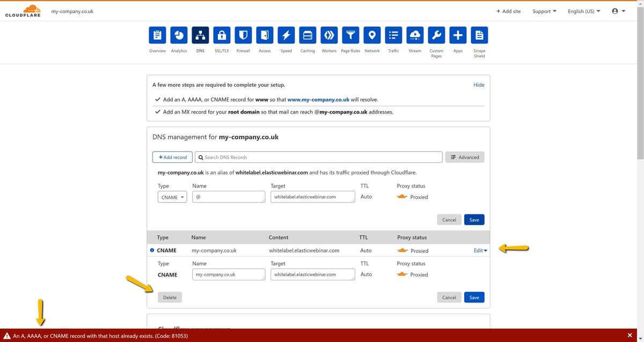Open the Firewall shield icon
This screenshot has width=644, height=342.
tap(243, 35)
